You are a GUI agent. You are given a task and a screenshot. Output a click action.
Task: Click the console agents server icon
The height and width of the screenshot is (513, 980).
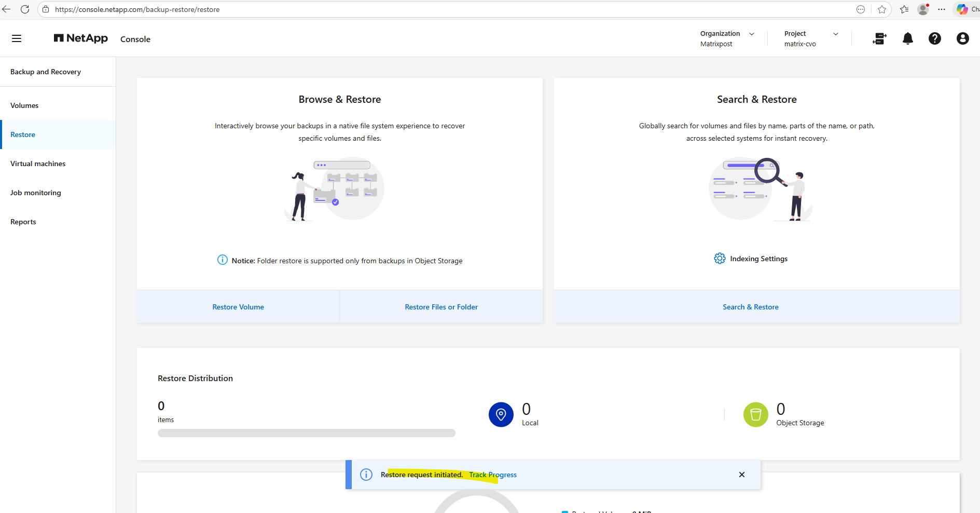[879, 38]
